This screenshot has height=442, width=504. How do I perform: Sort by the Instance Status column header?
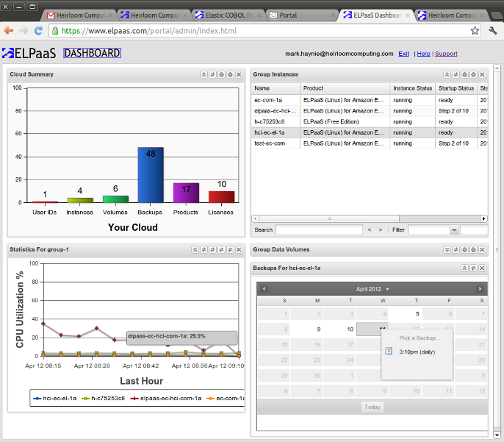point(412,88)
